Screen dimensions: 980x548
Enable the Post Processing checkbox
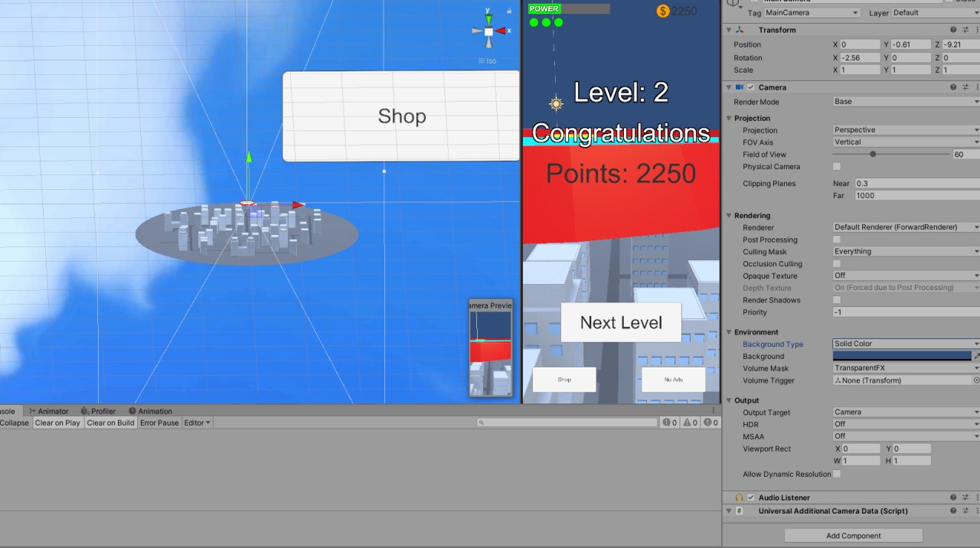click(x=837, y=240)
